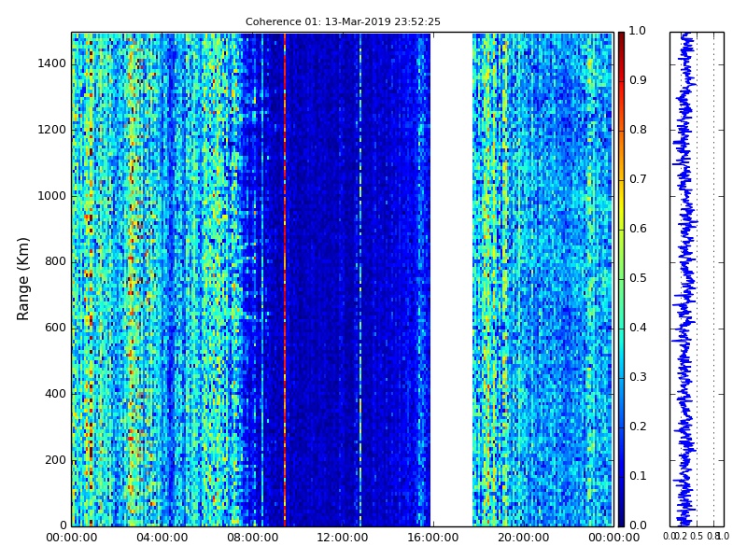Click the blue coherence profile line plot
Screen dimensions: 747x560
[684, 279]
